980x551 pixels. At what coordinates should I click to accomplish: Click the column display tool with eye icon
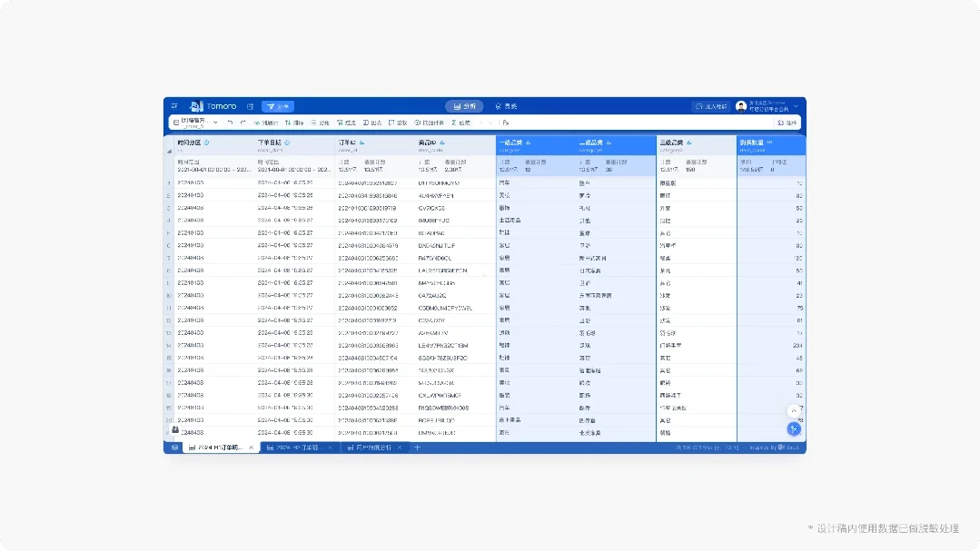point(265,123)
